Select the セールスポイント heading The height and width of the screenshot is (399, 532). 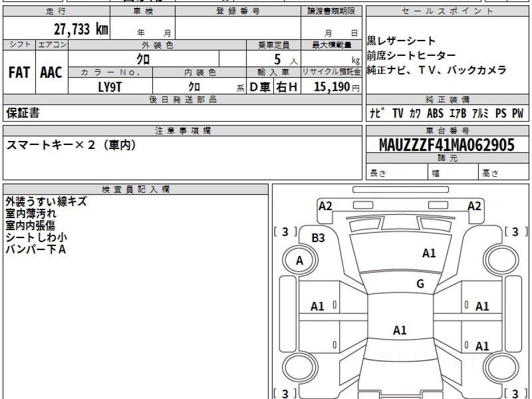[x=447, y=12]
